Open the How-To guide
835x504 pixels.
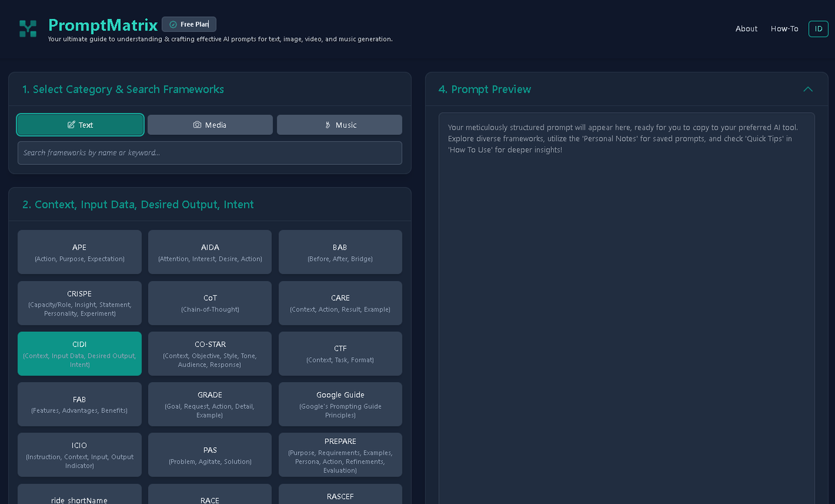coord(784,29)
